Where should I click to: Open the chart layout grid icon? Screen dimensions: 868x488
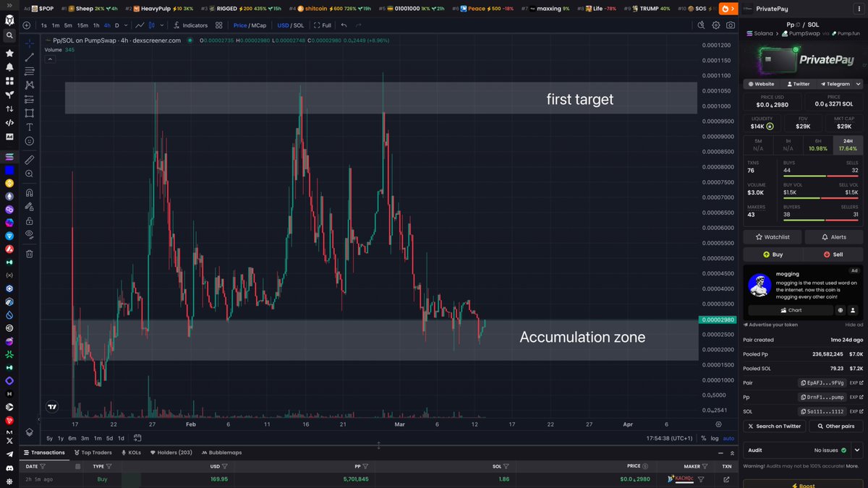click(218, 25)
